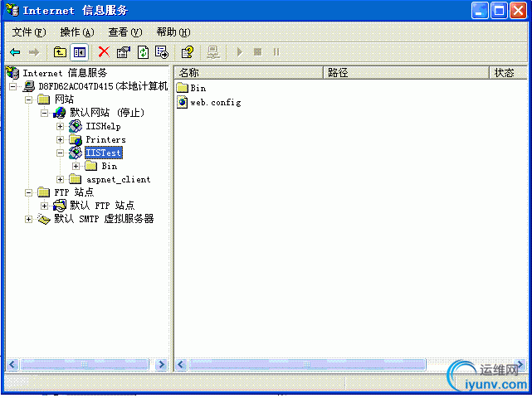Select 默认网站 (停止) in tree
Viewport: 532px width, 398px height.
(107, 113)
